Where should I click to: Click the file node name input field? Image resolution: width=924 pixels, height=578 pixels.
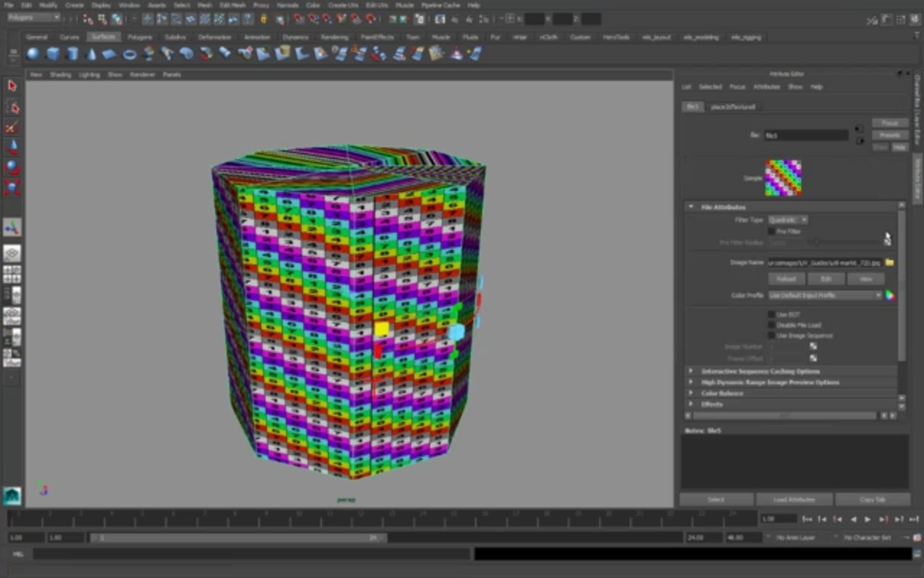[x=806, y=136]
